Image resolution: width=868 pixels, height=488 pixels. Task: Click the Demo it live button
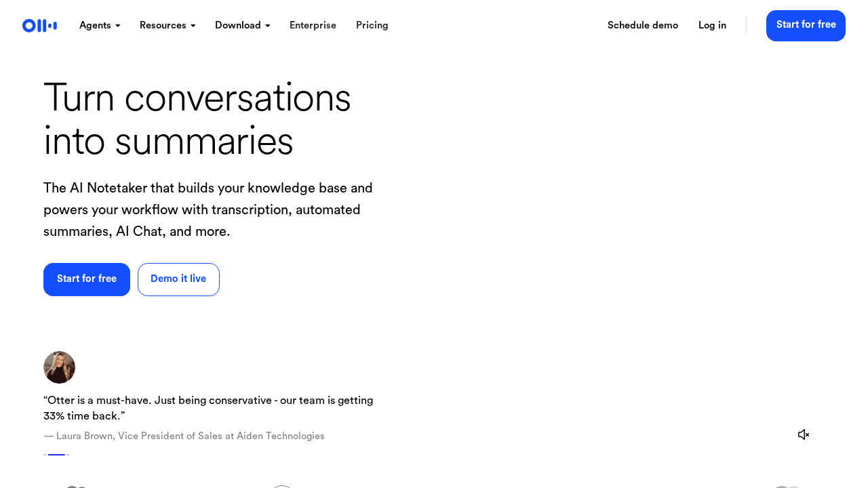tap(178, 279)
